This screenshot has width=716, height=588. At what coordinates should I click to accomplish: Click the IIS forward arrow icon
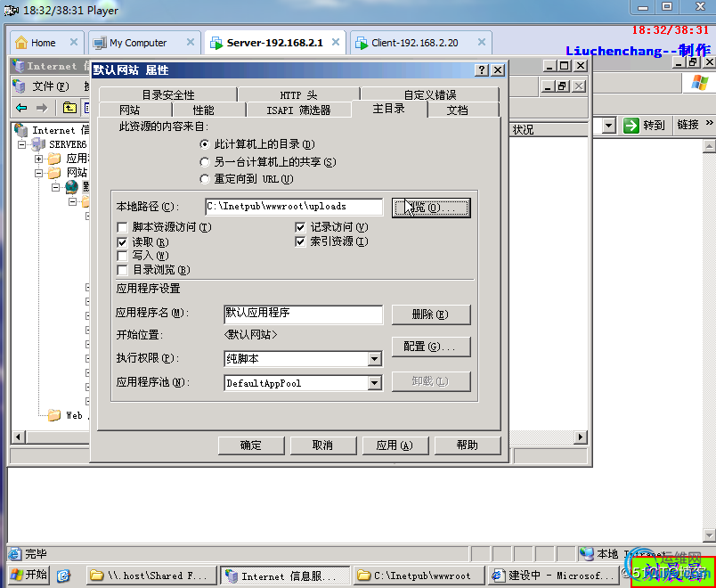coord(42,108)
